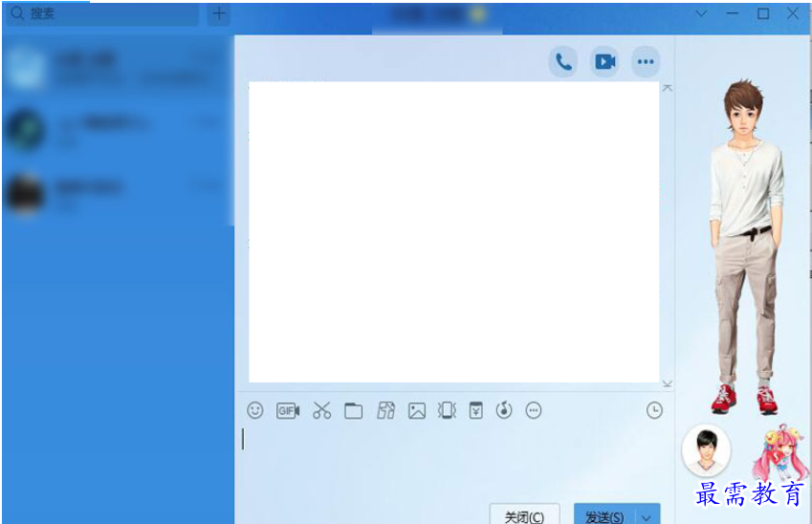Click the standing boy QQ show figure
The width and height of the screenshot is (812, 524).
746,247
